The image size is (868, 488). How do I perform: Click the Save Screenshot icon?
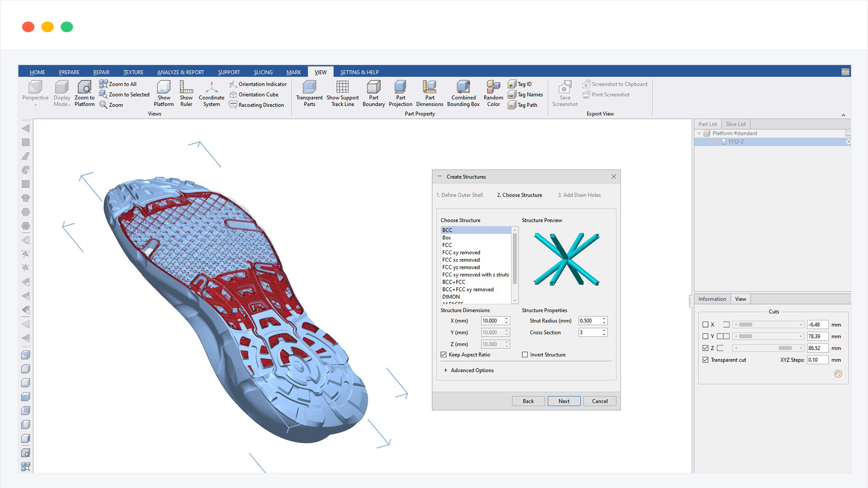tap(565, 87)
